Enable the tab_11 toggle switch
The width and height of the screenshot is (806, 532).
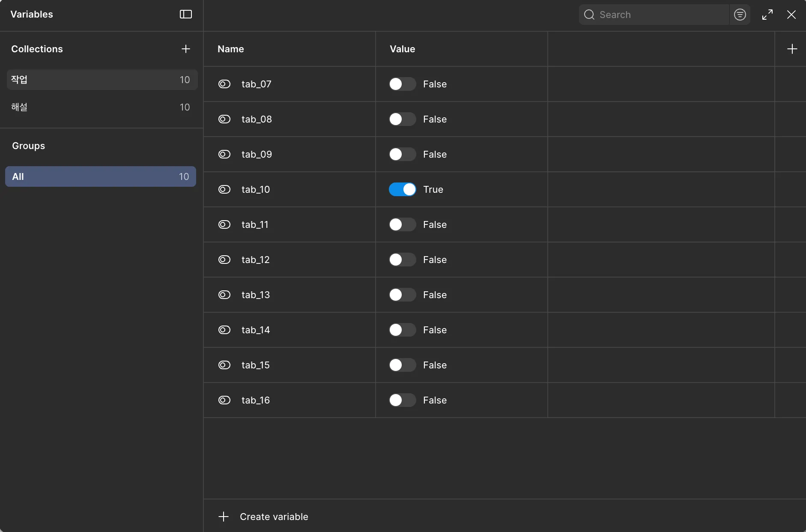pos(402,224)
